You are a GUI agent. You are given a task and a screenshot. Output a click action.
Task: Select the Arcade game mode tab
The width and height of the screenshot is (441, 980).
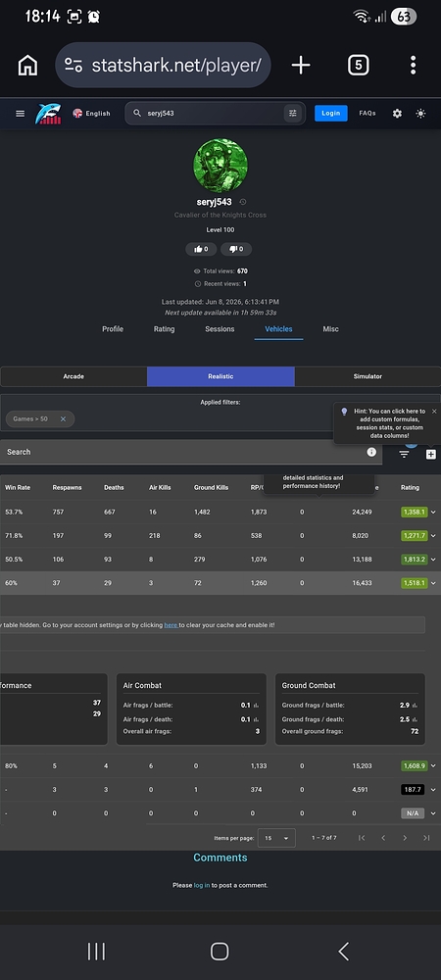[x=73, y=376]
